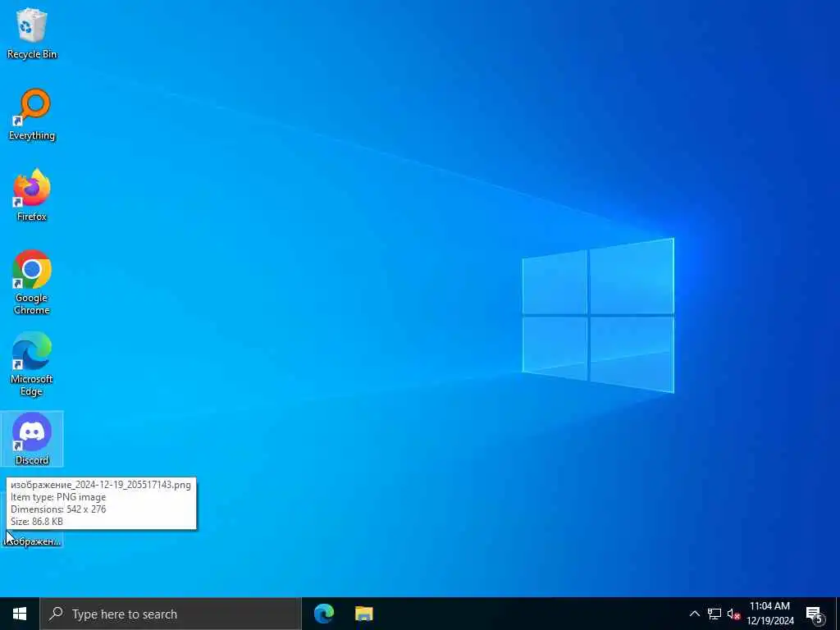Image resolution: width=840 pixels, height=630 pixels.
Task: Open the clock showing 11:04 AM
Action: pyautogui.click(x=769, y=614)
